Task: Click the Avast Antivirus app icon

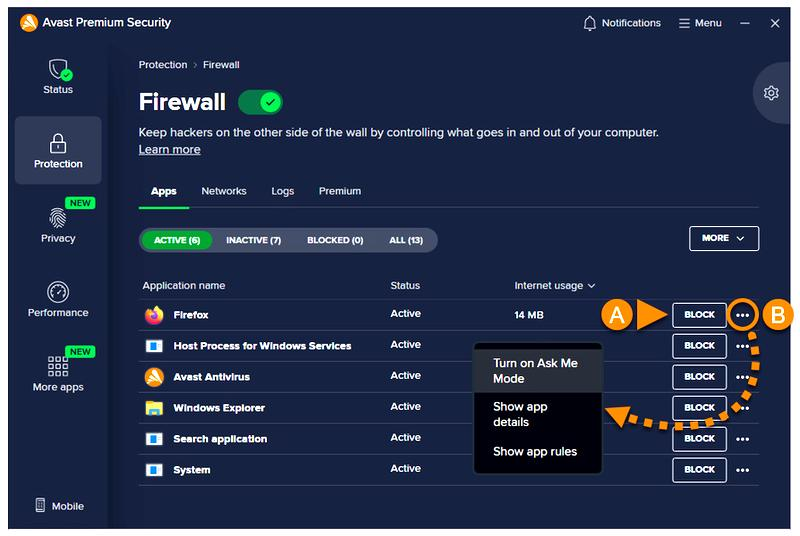Action: pos(154,377)
